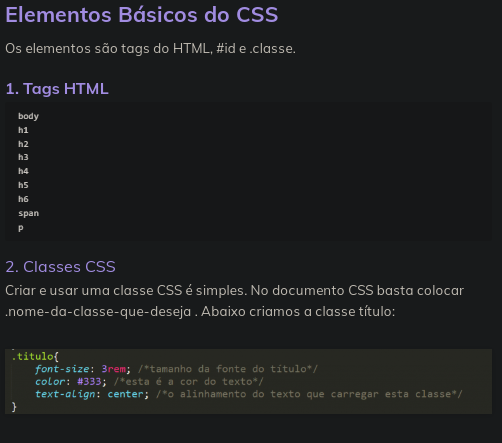Click the '2. Classes CSS' subheading

click(x=60, y=267)
